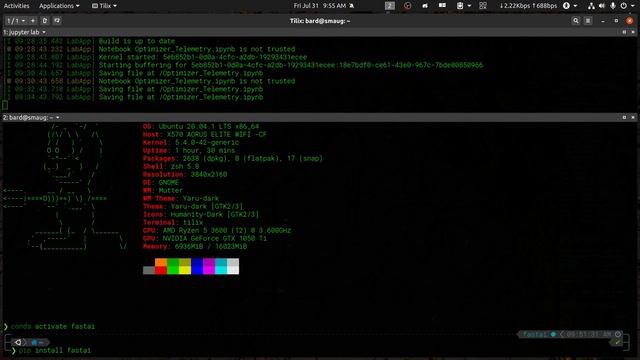Click the network speed indicator 2.22Kbps
The height and width of the screenshot is (360, 640).
(528, 6)
